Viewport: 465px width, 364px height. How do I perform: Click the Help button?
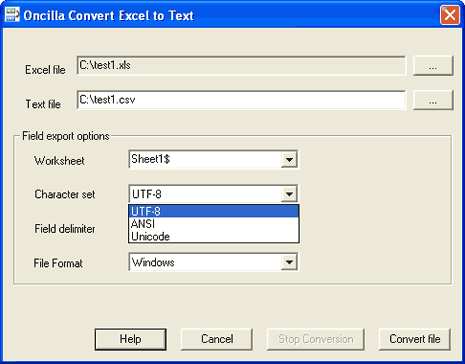(130, 339)
